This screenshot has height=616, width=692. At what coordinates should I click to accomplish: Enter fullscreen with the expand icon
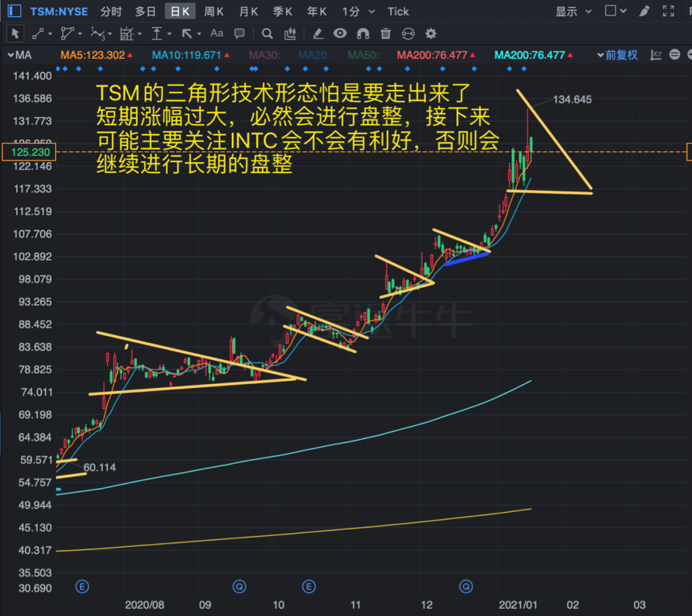click(x=668, y=11)
